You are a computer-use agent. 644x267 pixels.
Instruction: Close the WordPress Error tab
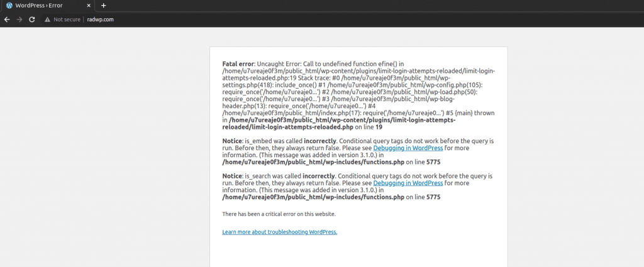(87, 6)
